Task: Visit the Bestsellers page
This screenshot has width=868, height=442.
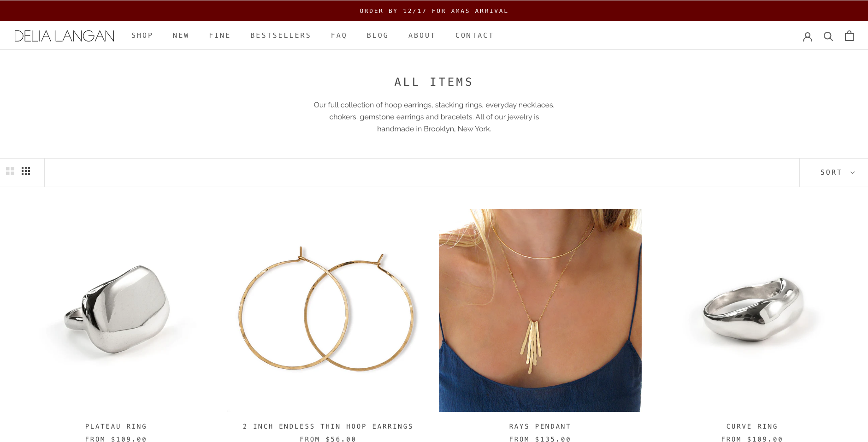Action: pos(280,35)
